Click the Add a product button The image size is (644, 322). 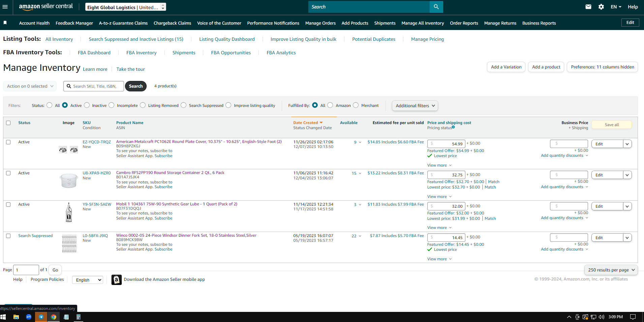coord(546,67)
